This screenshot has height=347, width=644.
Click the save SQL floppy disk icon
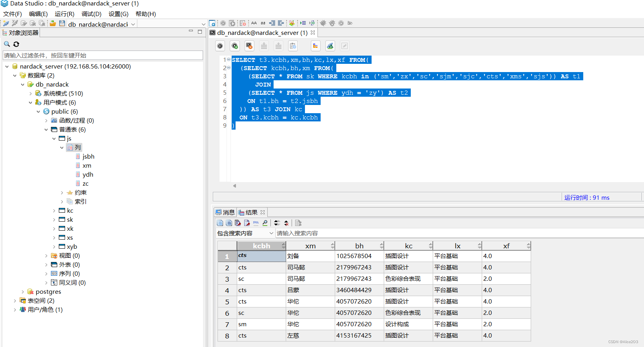[x=62, y=23]
